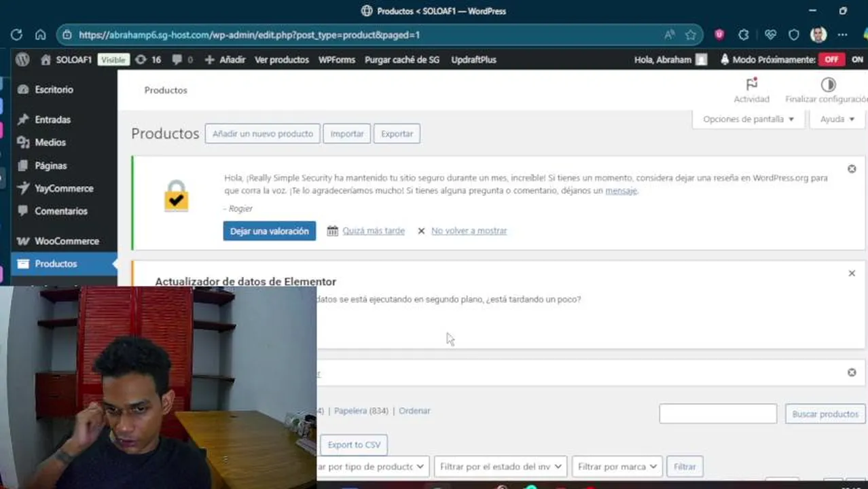The height and width of the screenshot is (489, 868).
Task: View site information lock icon in address bar
Action: point(67,35)
